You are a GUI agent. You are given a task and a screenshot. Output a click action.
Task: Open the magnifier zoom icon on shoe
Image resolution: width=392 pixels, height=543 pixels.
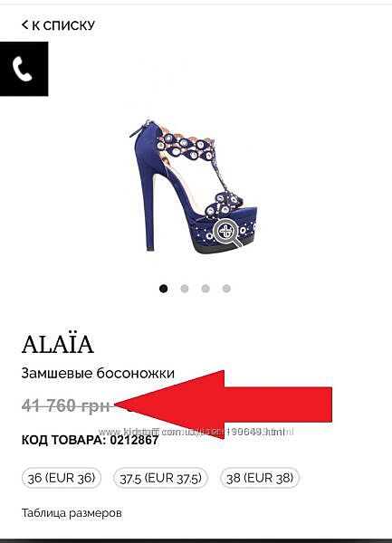(227, 233)
